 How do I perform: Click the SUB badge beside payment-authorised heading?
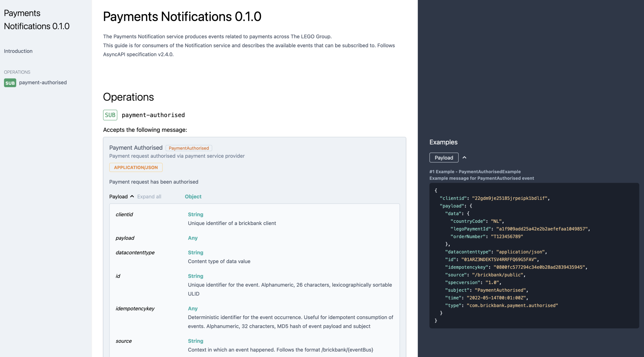point(110,115)
